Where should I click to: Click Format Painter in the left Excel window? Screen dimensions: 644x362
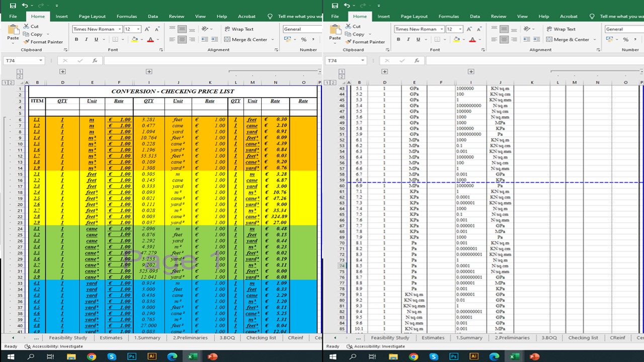(43, 42)
